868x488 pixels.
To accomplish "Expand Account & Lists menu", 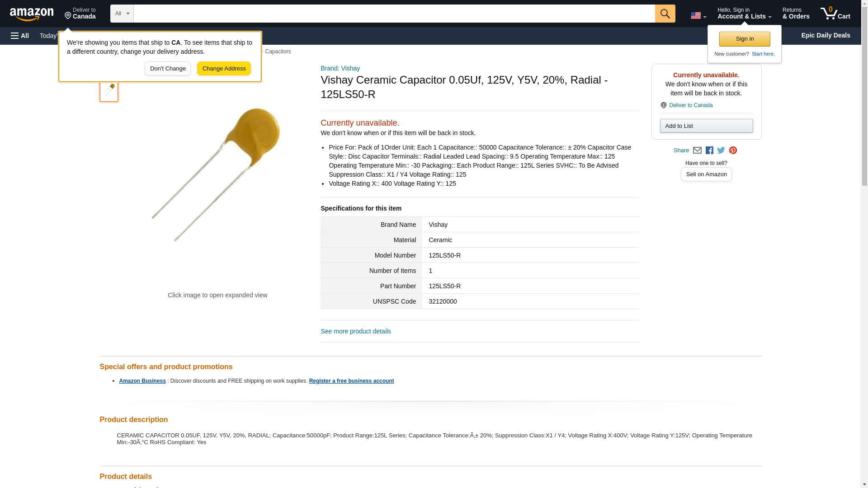I will [744, 14].
